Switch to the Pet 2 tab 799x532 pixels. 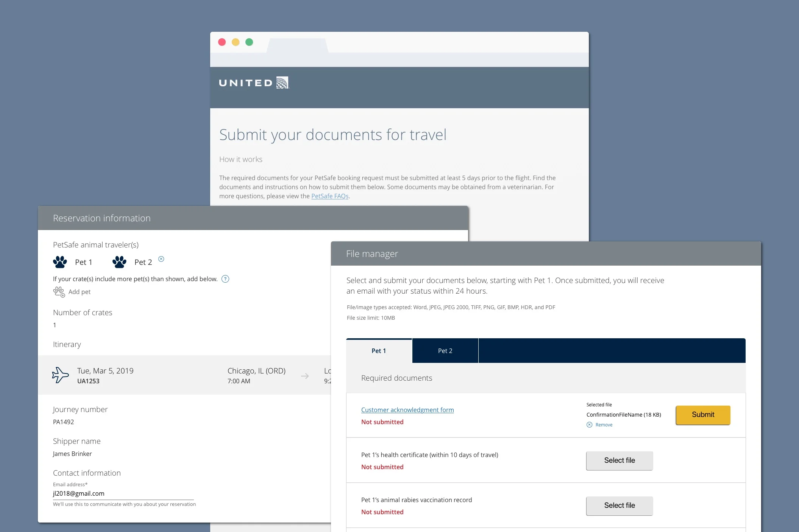tap(445, 351)
